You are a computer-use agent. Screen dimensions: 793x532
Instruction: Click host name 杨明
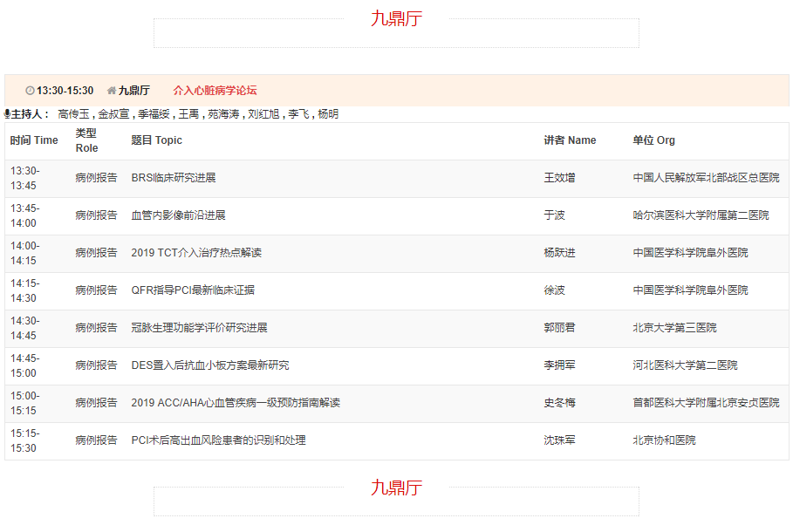(x=328, y=113)
